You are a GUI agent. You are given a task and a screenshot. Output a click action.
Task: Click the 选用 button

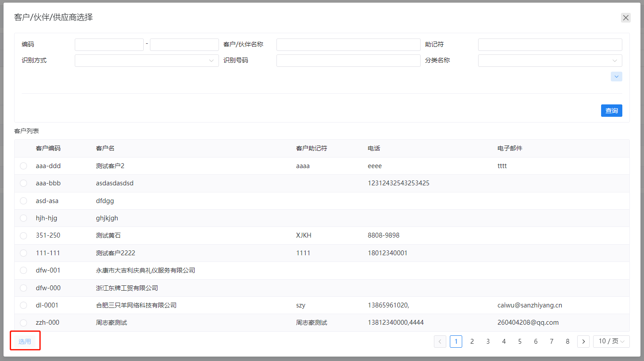tap(25, 342)
